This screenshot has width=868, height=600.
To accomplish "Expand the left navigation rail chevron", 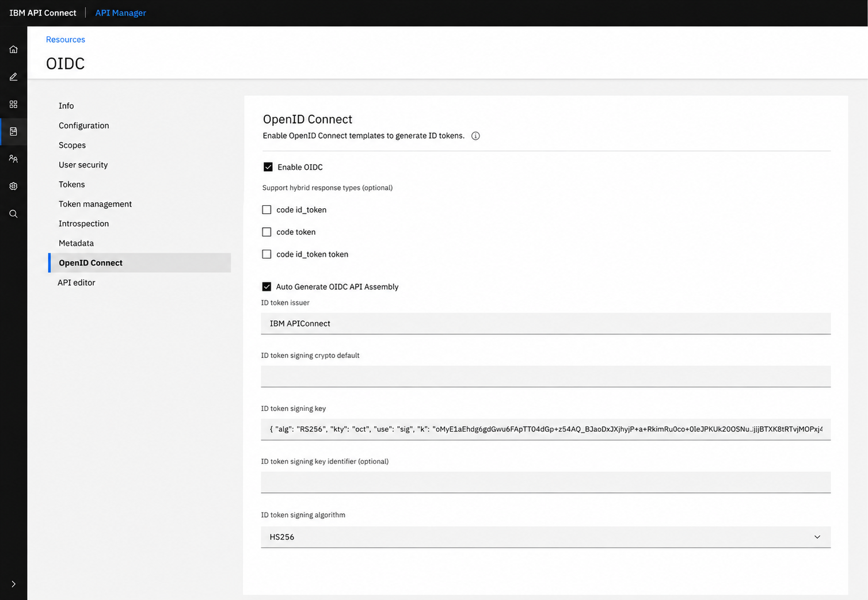I will click(13, 584).
